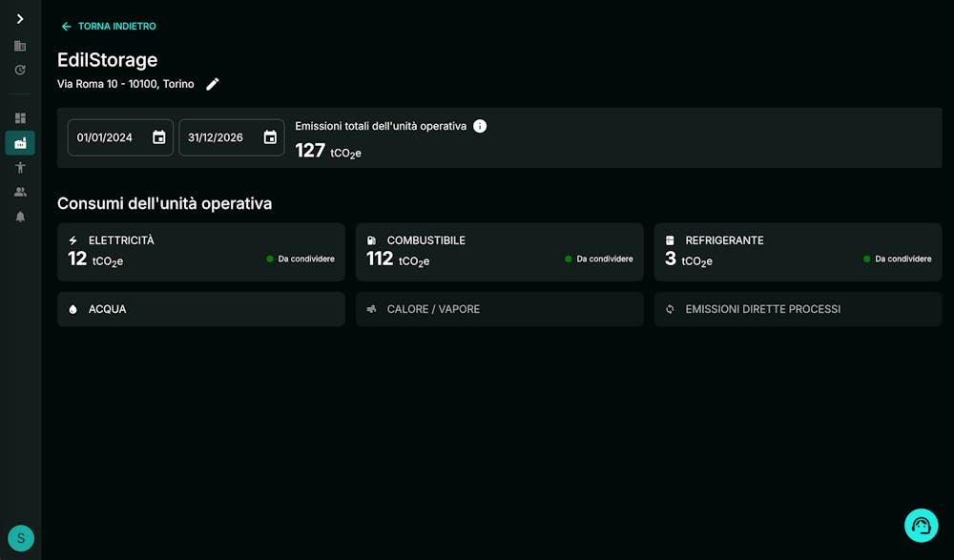954x560 pixels.
Task: Open the dashboard grid sidebar icon
Action: [20, 117]
